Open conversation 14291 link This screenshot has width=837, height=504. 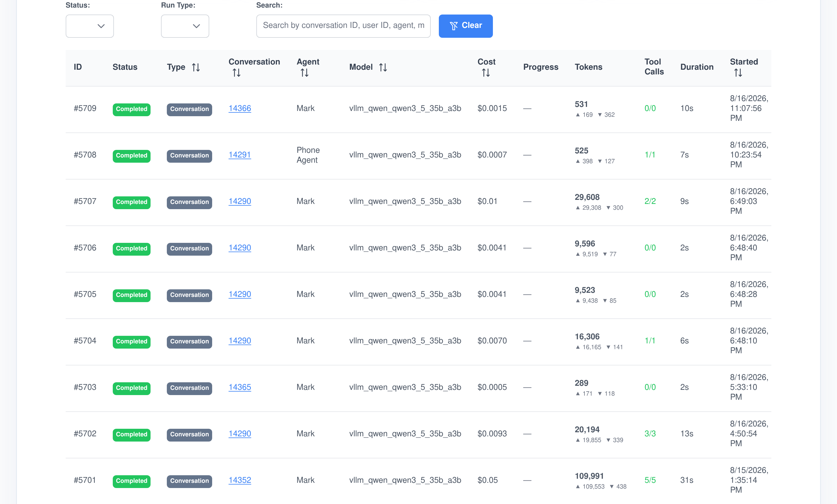(x=240, y=155)
